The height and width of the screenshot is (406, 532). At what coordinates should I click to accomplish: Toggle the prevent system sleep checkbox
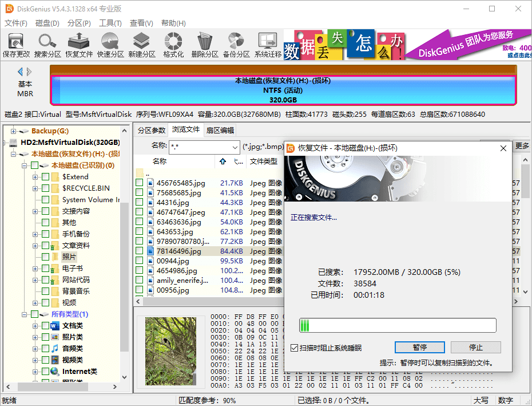click(x=294, y=348)
